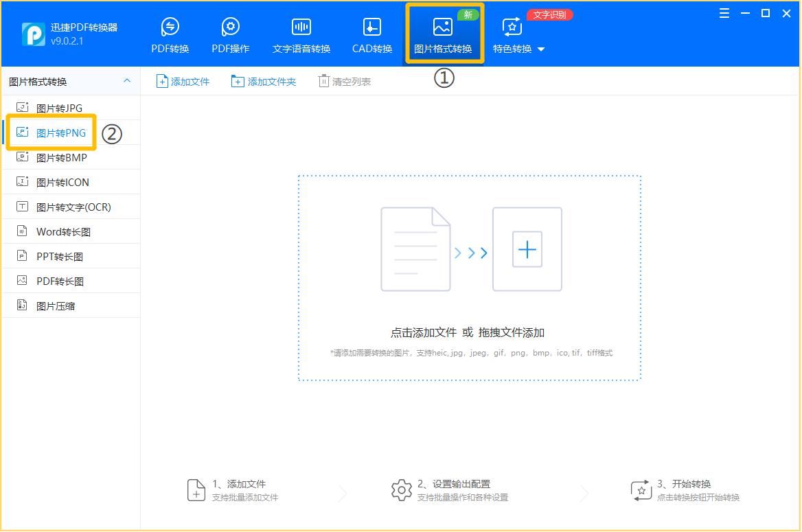Collapse the 图片格式转换 sidebar panel

128,80
